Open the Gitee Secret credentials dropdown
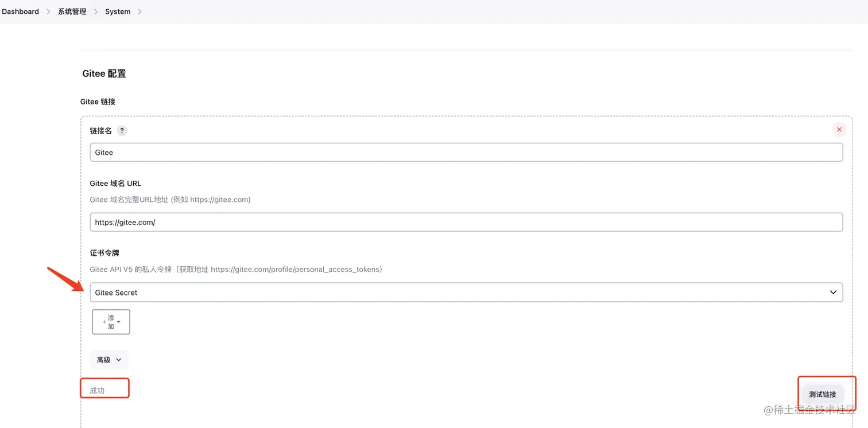 (x=466, y=293)
